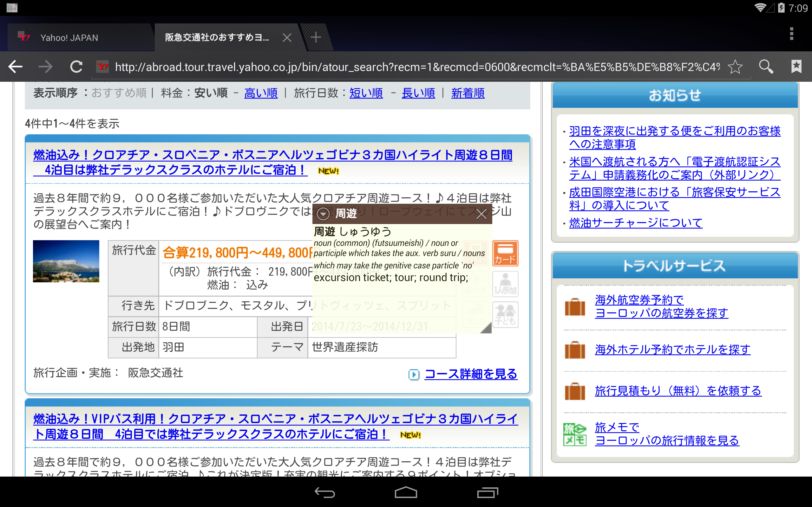
Task: Tap the orange カード credit card icon
Action: (505, 254)
